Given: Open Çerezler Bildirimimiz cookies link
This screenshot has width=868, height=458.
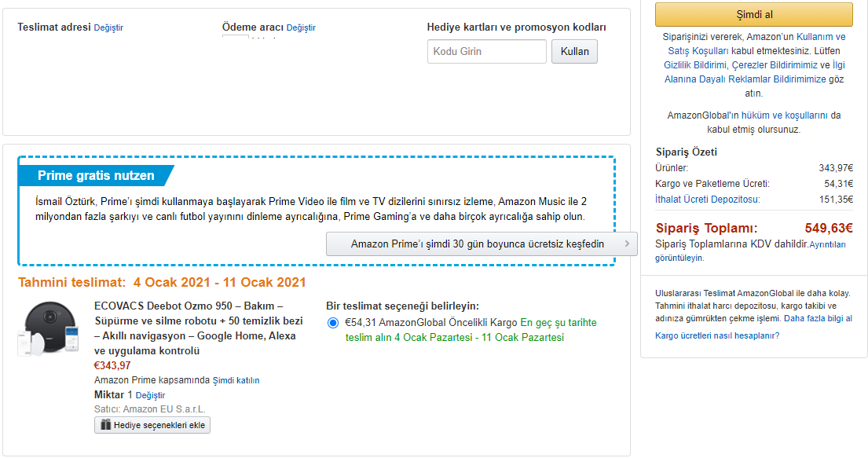Looking at the screenshot, I should click(775, 64).
